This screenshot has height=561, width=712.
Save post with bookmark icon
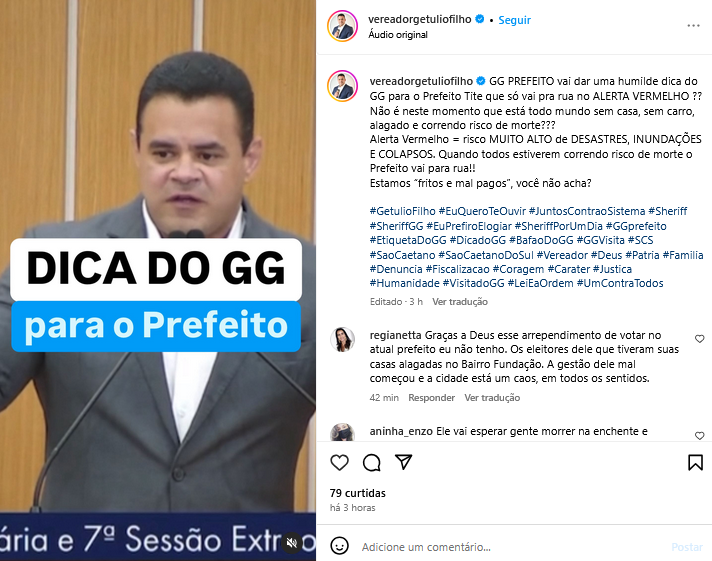coord(695,462)
